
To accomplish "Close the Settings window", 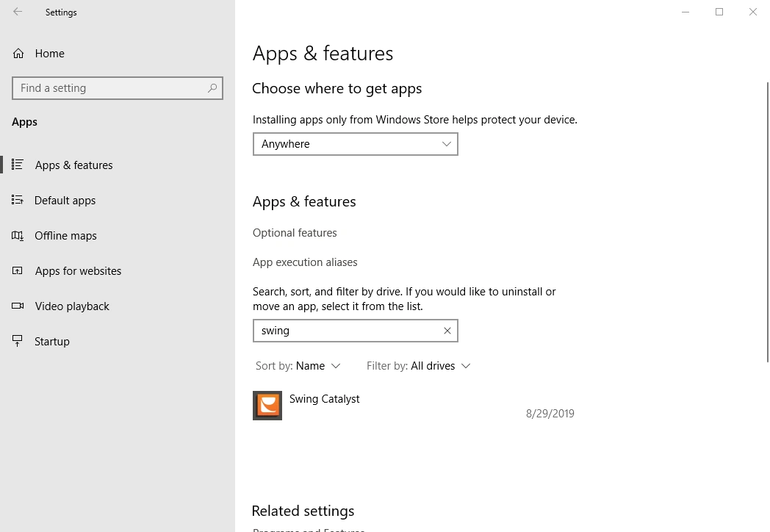I will 753,12.
